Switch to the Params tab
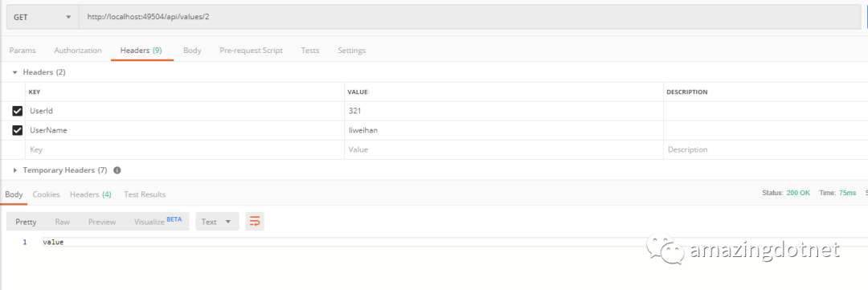This screenshot has width=868, height=290. tap(23, 51)
